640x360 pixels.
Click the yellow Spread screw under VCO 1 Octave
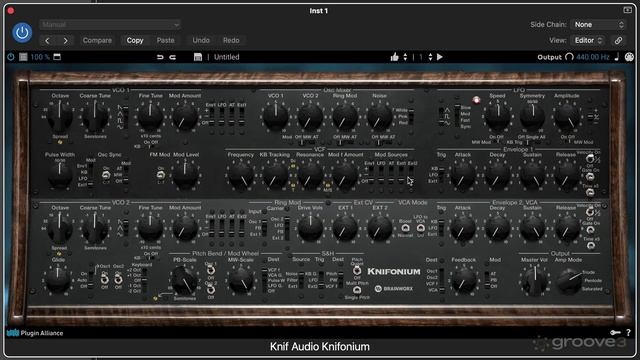[x=60, y=142]
